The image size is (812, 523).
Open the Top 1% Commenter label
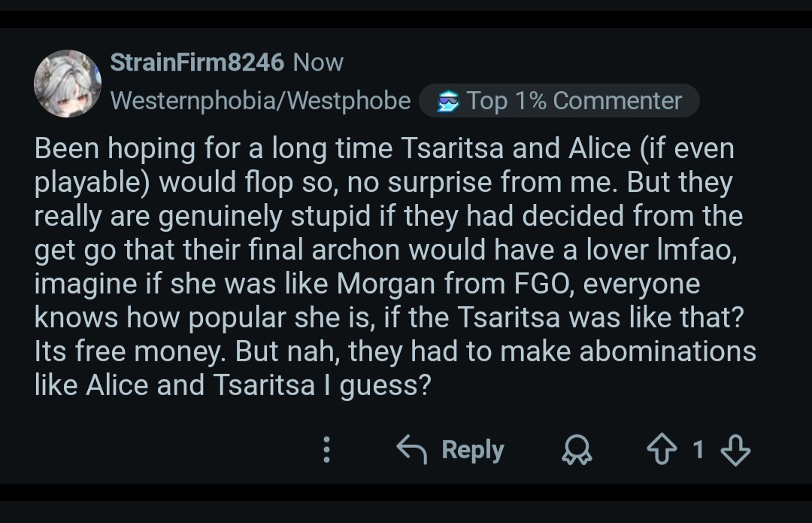click(x=574, y=101)
